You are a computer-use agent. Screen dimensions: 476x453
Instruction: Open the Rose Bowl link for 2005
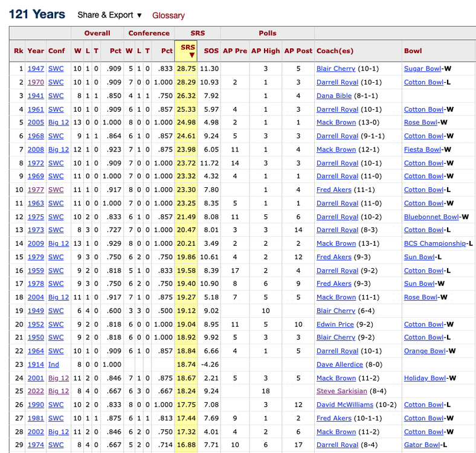(421, 123)
